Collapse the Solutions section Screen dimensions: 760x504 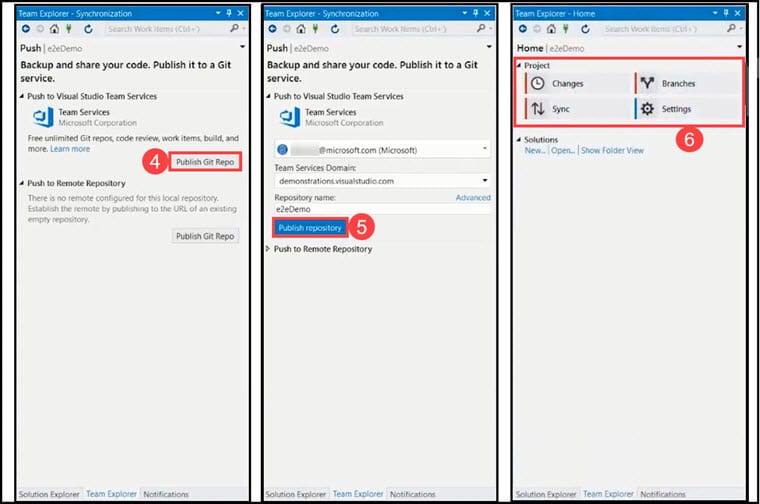click(x=519, y=140)
